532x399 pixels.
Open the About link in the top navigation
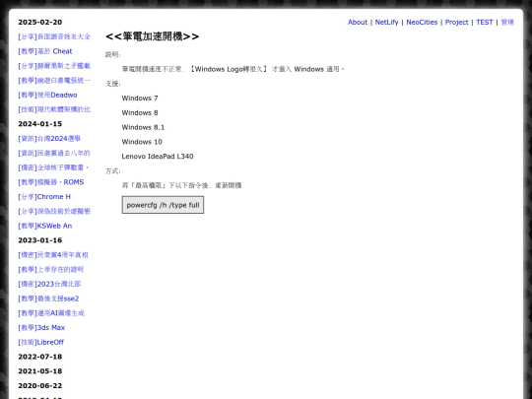click(x=358, y=22)
